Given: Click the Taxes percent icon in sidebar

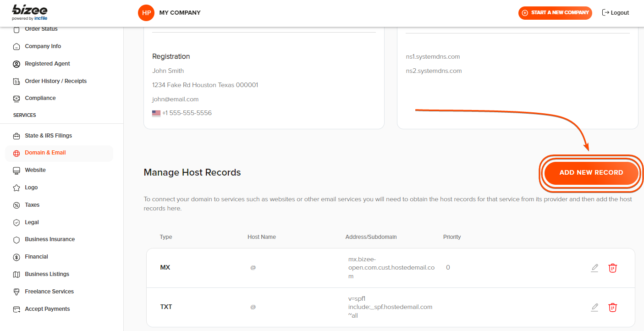Looking at the screenshot, I should click(17, 205).
